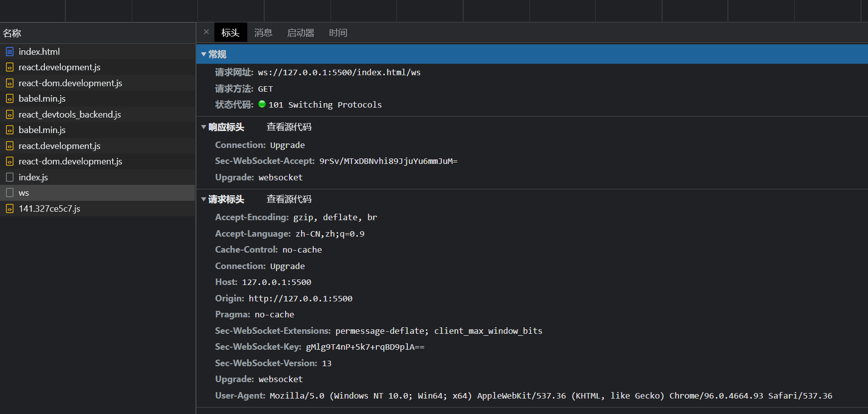Switch to the 时间 timing tab
This screenshot has width=868, height=414.
tap(338, 33)
